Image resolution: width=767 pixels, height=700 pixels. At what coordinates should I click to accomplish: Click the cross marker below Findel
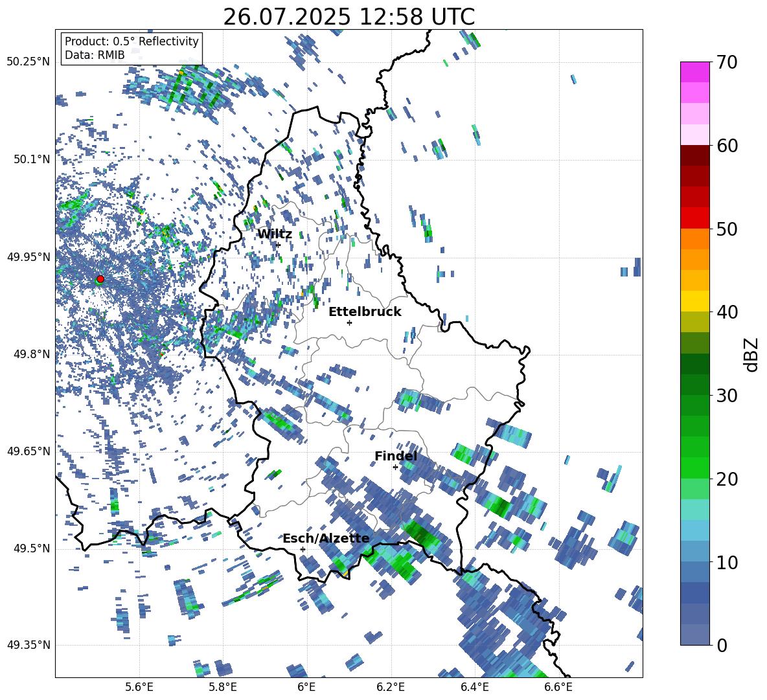click(395, 468)
